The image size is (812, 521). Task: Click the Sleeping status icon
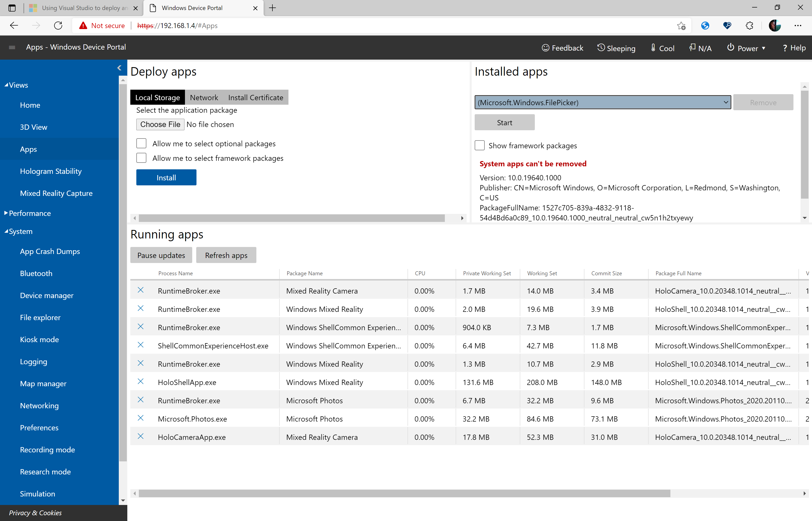coord(601,48)
